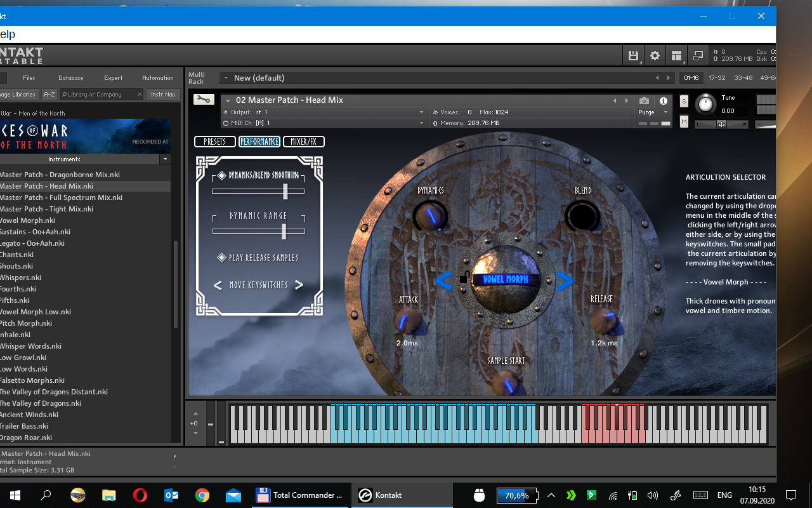Expand instrument header collapse arrow

227,100
